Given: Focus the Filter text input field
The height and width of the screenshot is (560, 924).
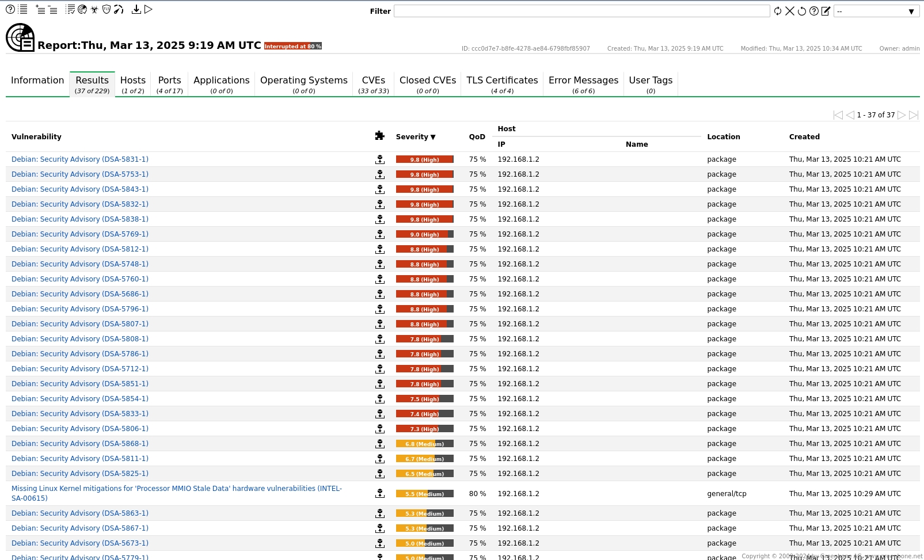Looking at the screenshot, I should click(581, 11).
